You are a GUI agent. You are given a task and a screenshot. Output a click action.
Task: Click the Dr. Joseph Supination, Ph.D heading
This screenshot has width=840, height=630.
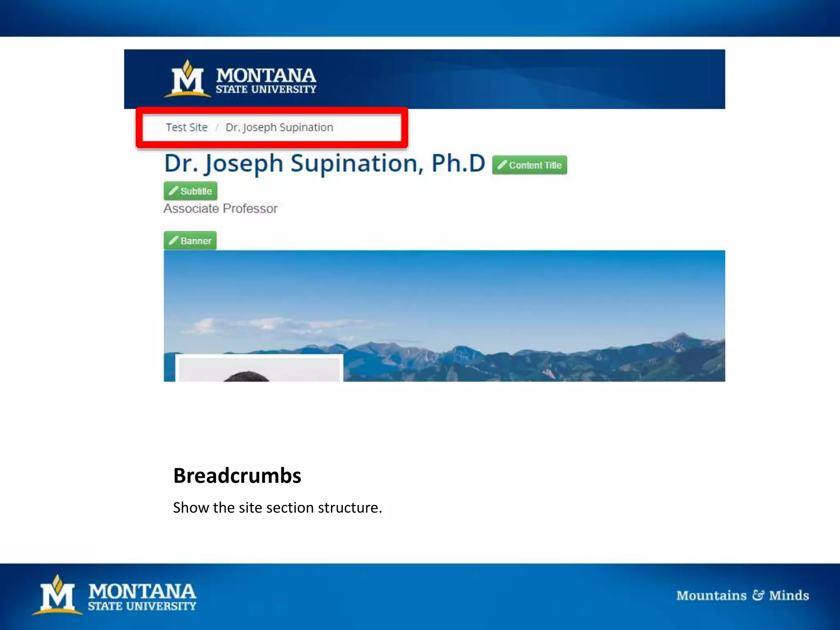click(324, 164)
